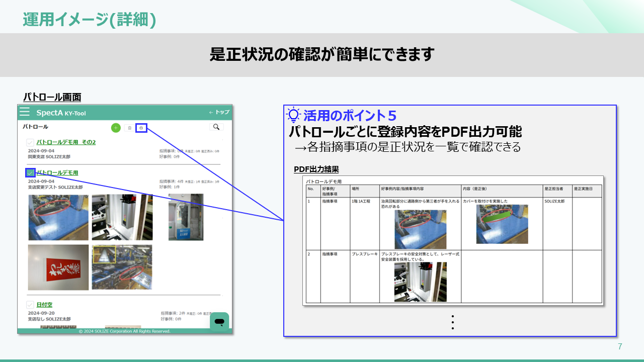Uncheck the パトロールデモ用 checkbox
644x362 pixels.
coord(30,173)
